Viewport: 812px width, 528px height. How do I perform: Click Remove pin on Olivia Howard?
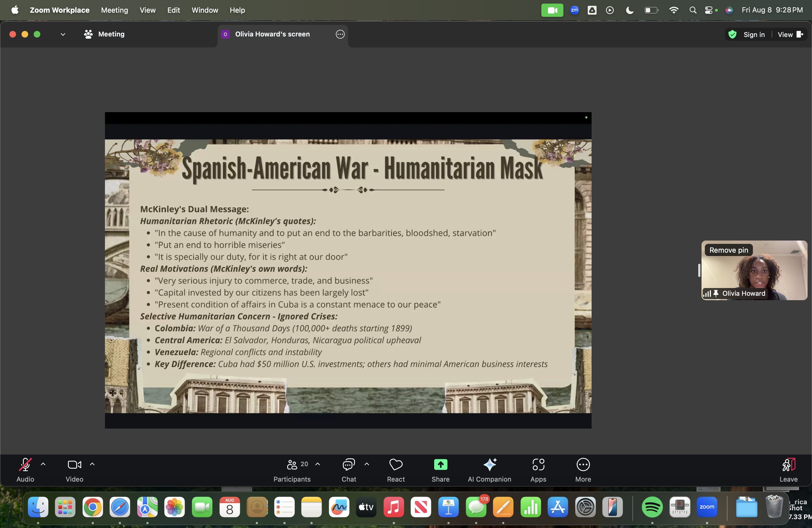coord(728,250)
